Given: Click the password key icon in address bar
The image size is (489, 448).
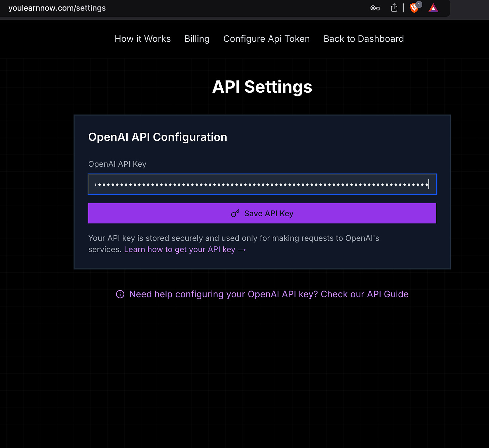Looking at the screenshot, I should [x=375, y=8].
